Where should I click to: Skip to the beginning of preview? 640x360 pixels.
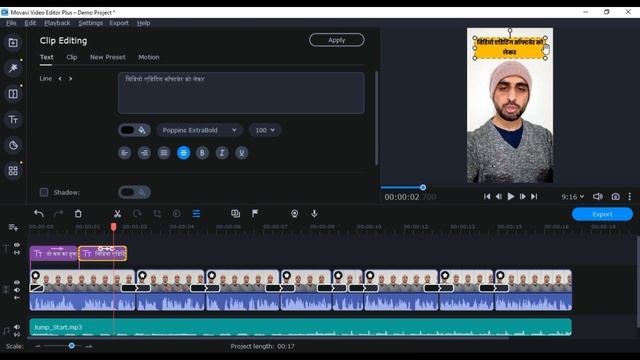(x=487, y=197)
